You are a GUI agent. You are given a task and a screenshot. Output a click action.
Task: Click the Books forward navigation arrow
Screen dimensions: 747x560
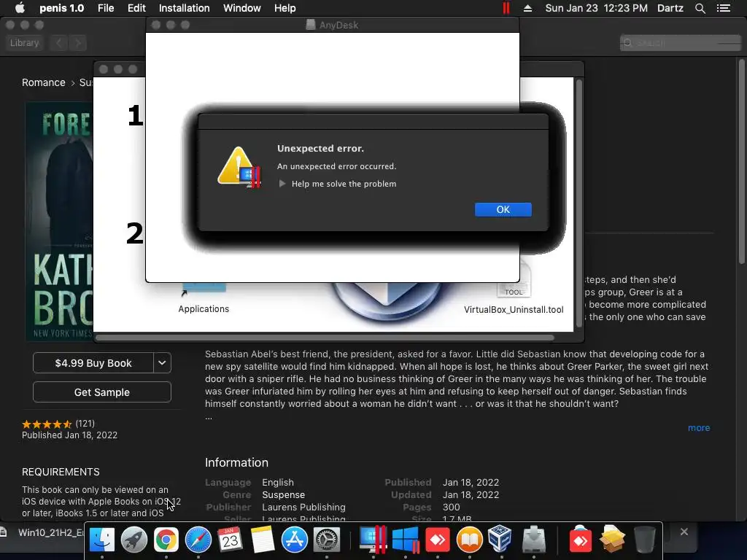tap(78, 43)
